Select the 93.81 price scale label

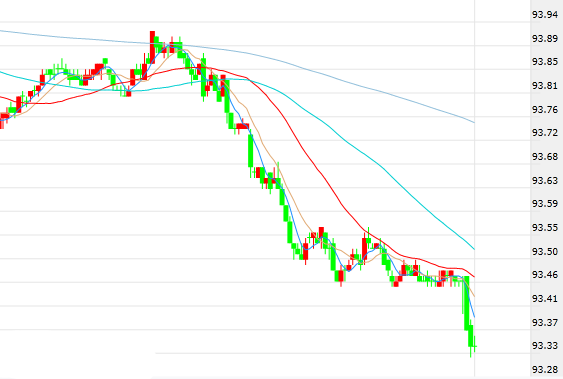pyautogui.click(x=545, y=85)
